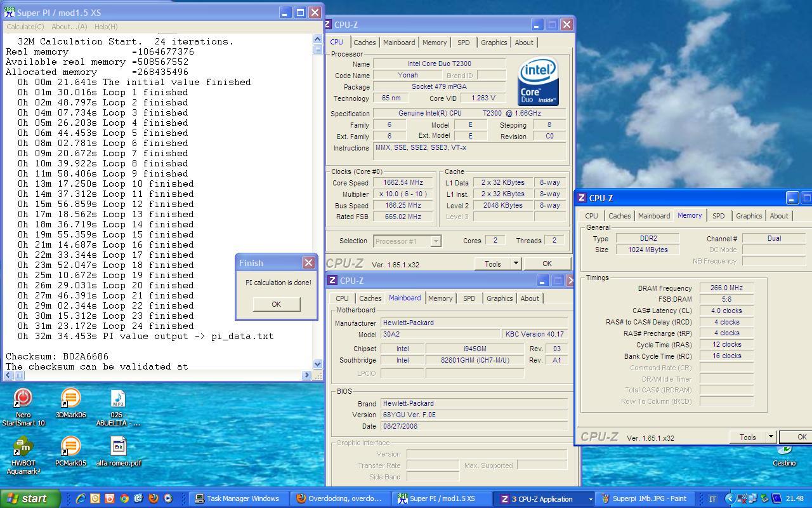Open Tools dropdown arrow in CPU-Z CPU window

516,264
